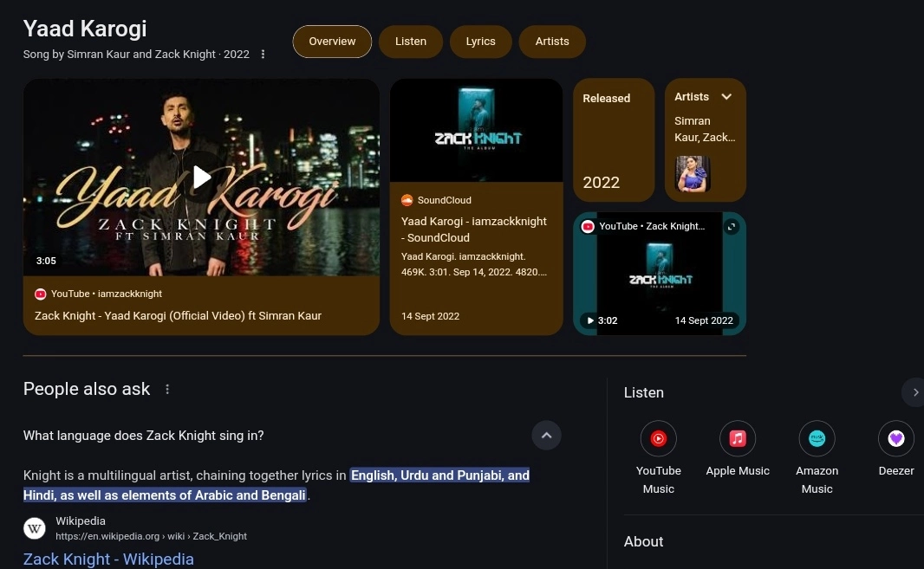Click '14 Sept 2022' on the YouTube mini card
Screen dimensions: 924x569
[x=704, y=320]
